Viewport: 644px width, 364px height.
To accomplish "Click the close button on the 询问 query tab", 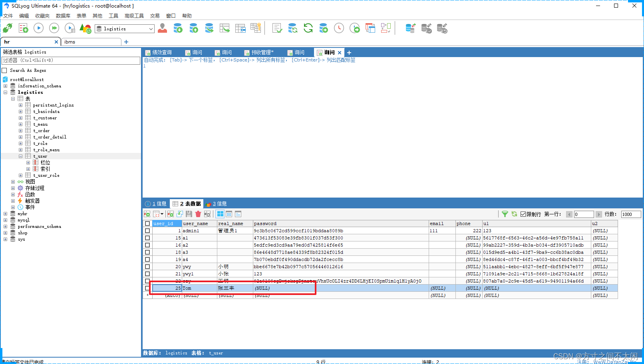I will tap(339, 52).
